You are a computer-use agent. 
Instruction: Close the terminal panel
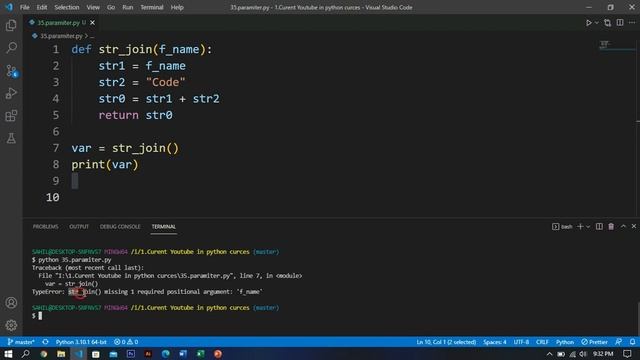point(634,227)
